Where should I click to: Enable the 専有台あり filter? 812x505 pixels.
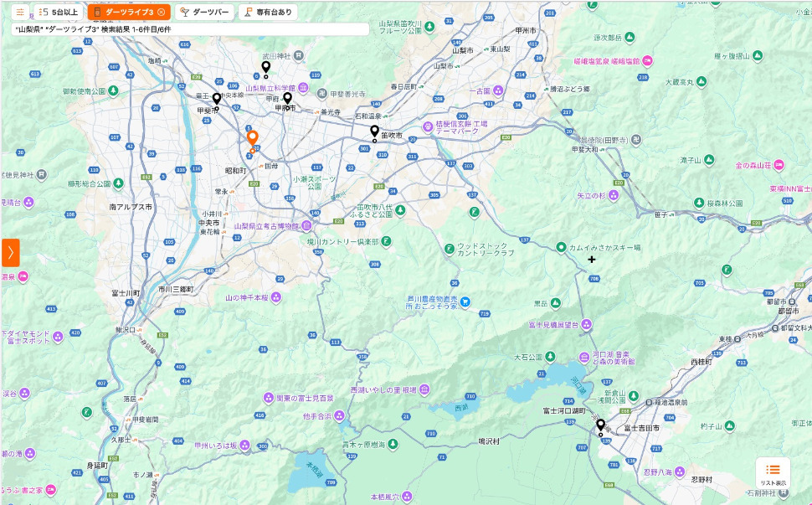268,12
